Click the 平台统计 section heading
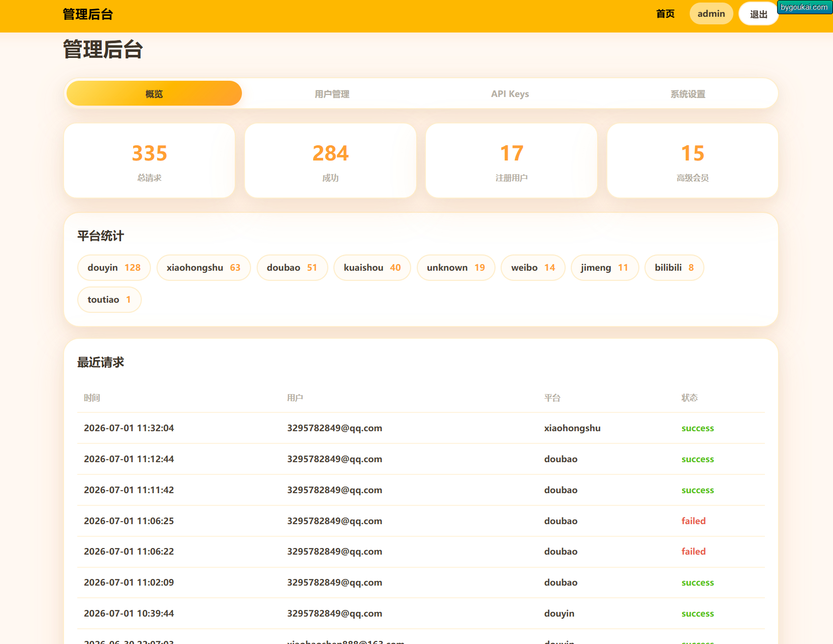This screenshot has height=644, width=833. click(101, 236)
